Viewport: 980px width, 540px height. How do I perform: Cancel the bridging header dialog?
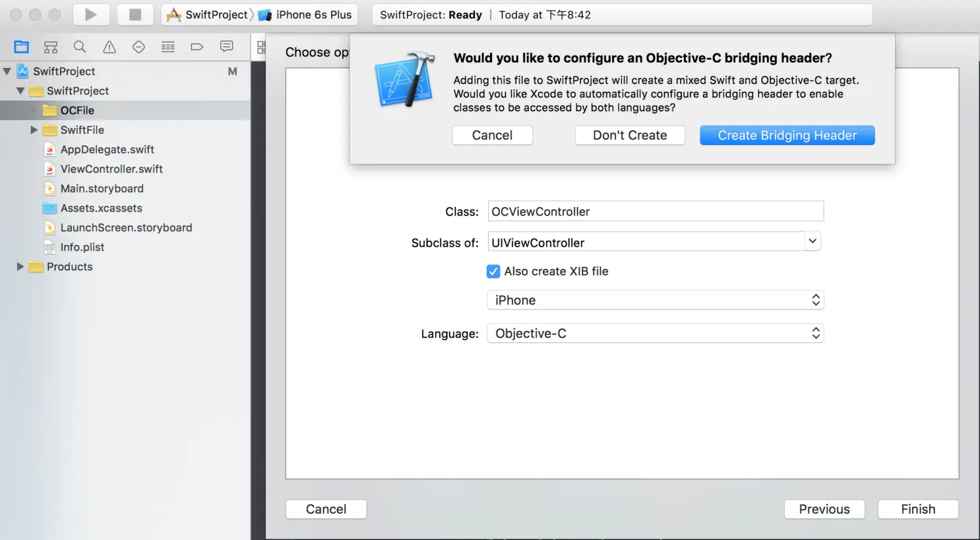pos(493,135)
